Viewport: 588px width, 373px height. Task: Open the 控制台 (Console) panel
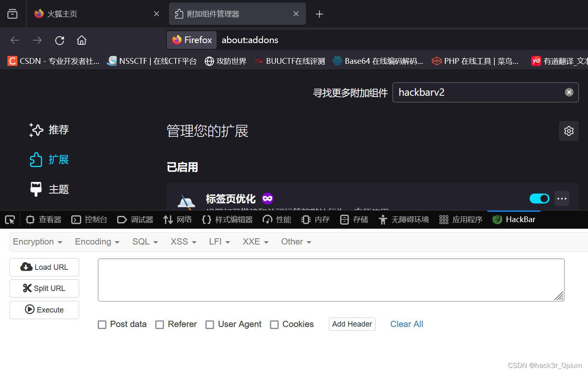pos(89,219)
